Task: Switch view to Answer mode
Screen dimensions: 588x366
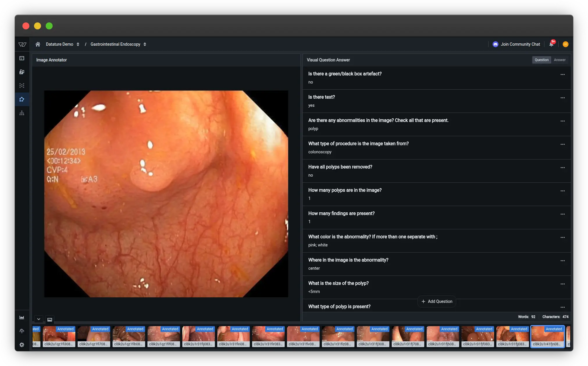Action: (x=560, y=60)
